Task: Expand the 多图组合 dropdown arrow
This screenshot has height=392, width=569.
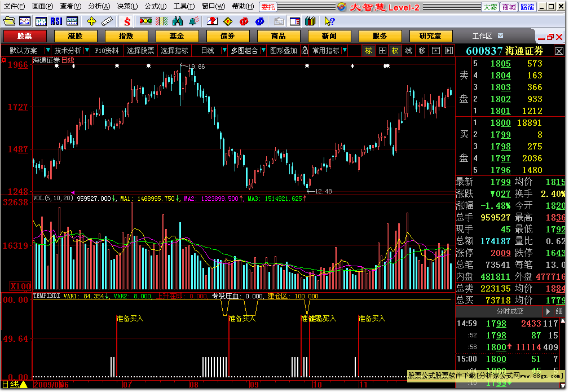Action: (x=263, y=50)
